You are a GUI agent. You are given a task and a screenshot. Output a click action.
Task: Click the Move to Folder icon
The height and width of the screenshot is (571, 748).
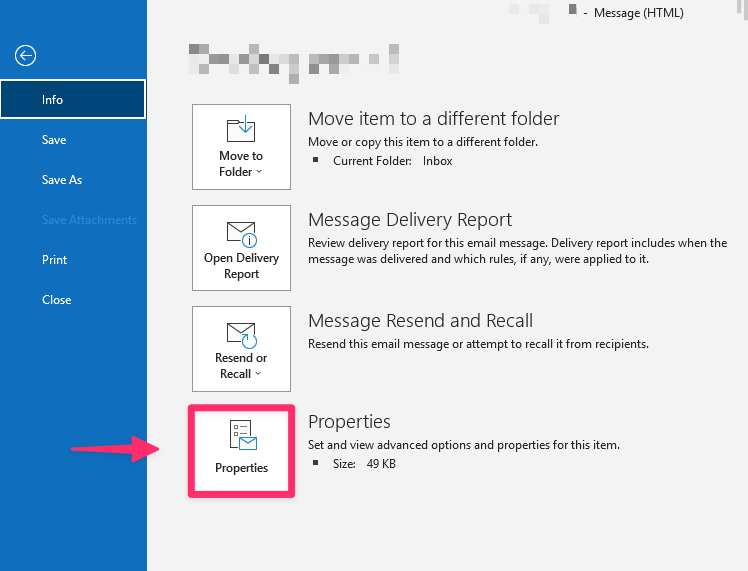[x=241, y=129]
